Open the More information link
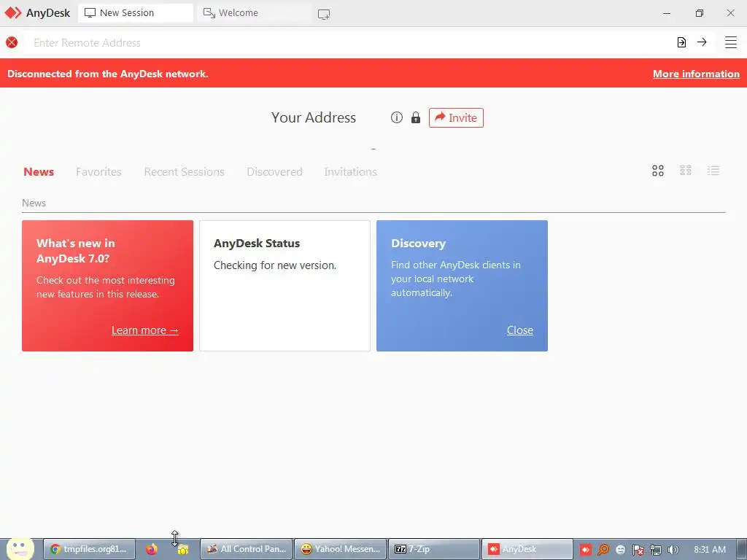This screenshot has width=747, height=560. click(696, 74)
